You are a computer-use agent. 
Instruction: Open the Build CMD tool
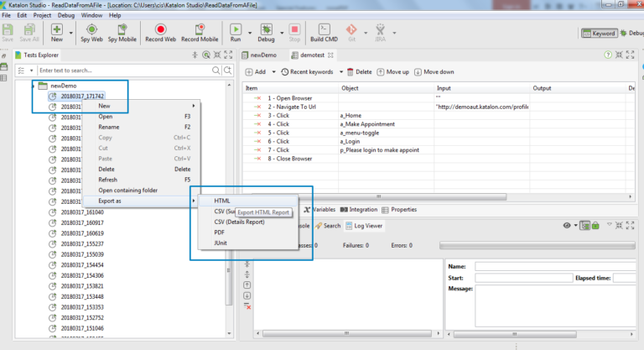click(x=324, y=32)
